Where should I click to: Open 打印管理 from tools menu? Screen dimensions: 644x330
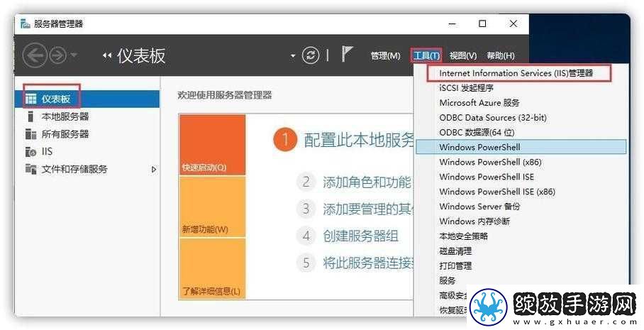pos(455,265)
